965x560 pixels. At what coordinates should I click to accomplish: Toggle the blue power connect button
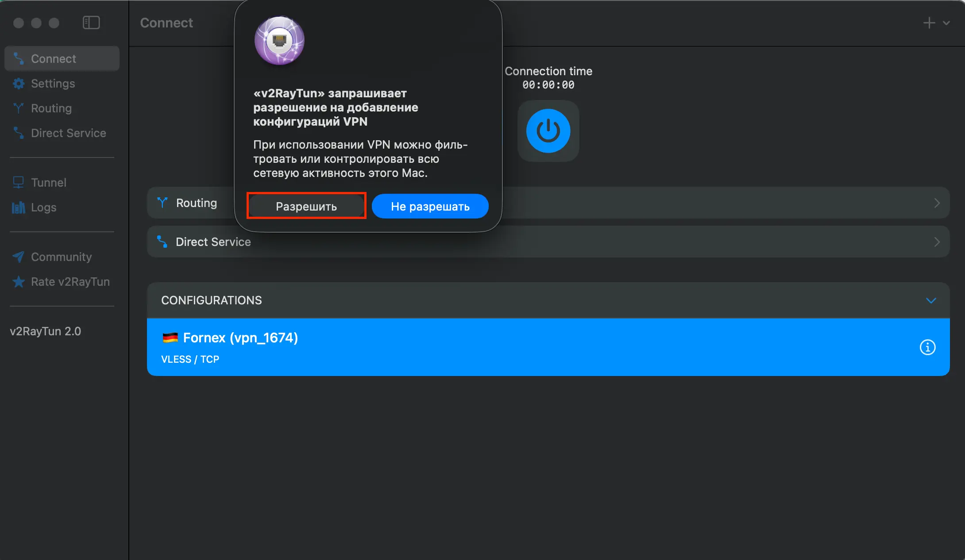click(x=548, y=131)
